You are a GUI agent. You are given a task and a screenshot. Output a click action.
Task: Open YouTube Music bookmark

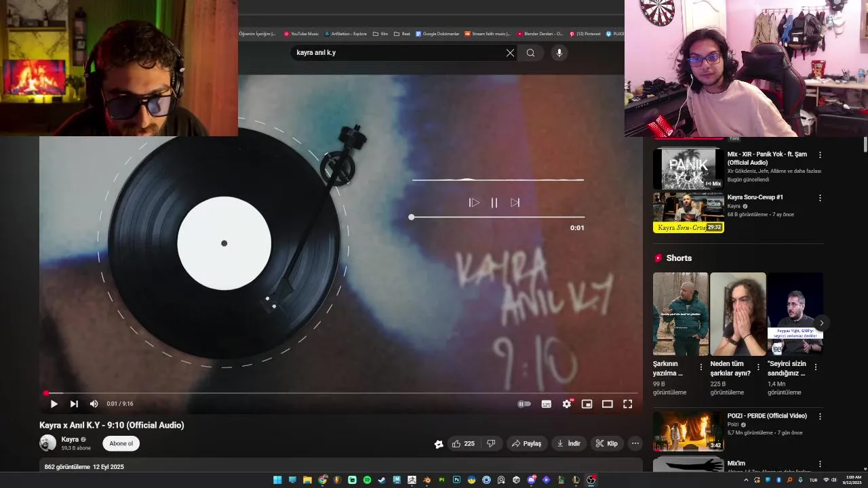click(x=301, y=34)
